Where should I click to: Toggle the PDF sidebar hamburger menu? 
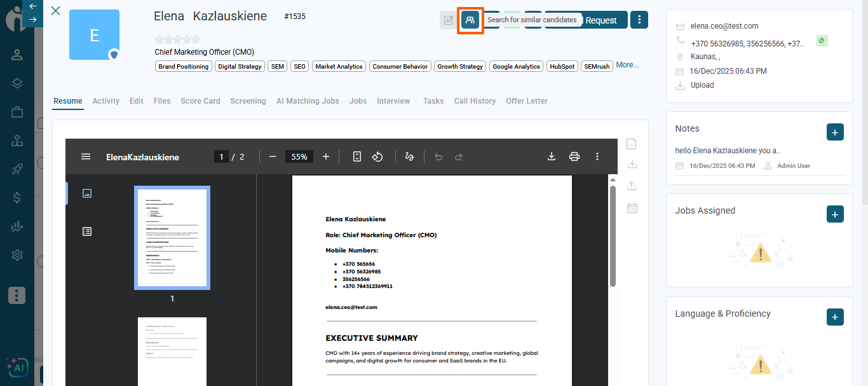pyautogui.click(x=86, y=156)
